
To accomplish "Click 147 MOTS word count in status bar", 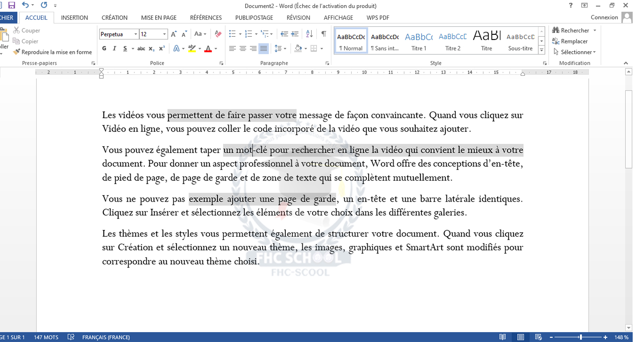I will pyautogui.click(x=46, y=337).
